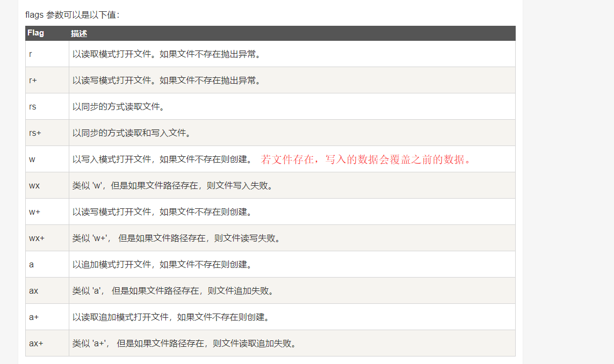Image resolution: width=614 pixels, height=364 pixels.
Task: Click the 'ax' flag cell
Action: (34, 291)
